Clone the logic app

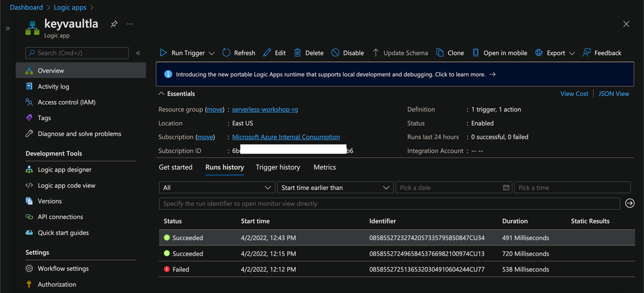point(450,53)
